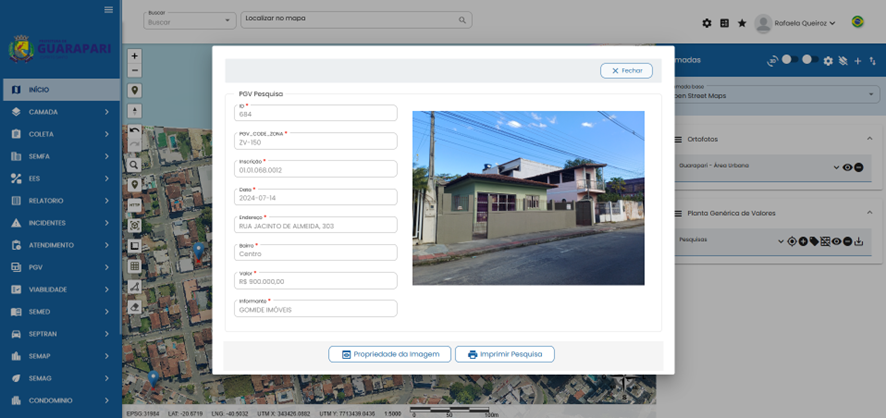Click the settings gear in top header
886x418 pixels.
coord(707,23)
